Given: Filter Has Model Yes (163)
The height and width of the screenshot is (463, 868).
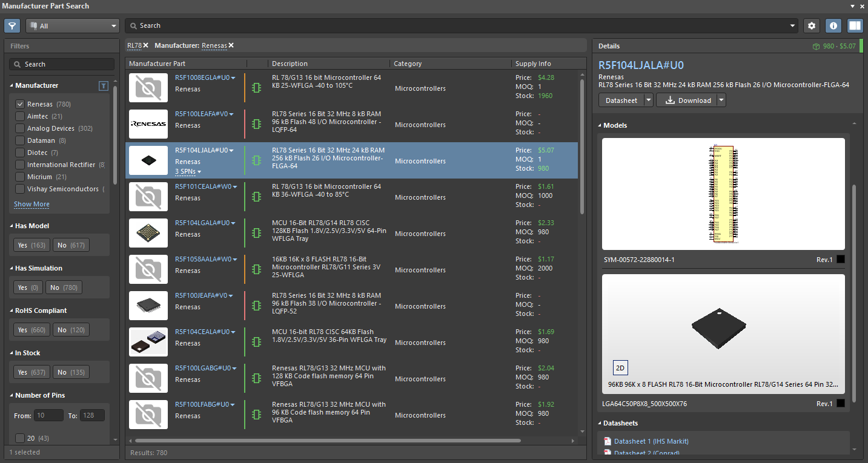Looking at the screenshot, I should pos(31,245).
